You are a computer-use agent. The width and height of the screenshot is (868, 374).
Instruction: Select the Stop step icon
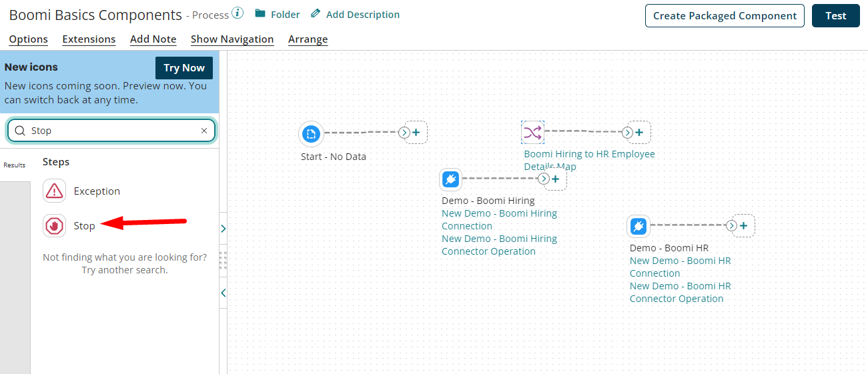[x=54, y=226]
